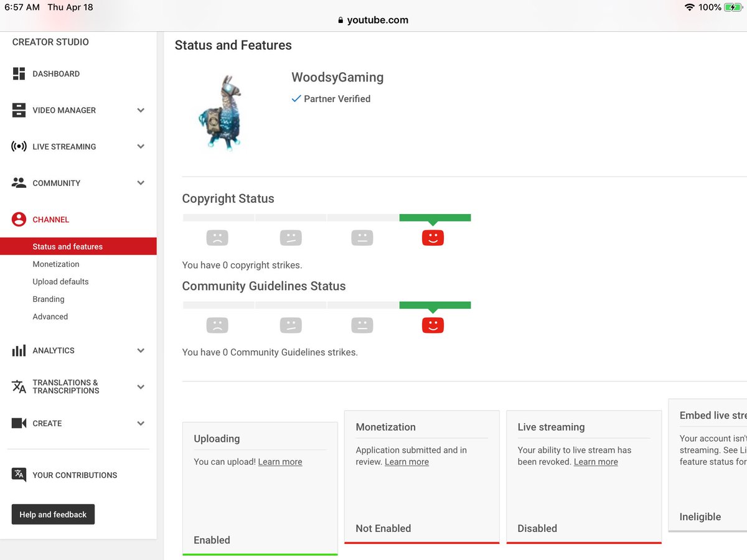Expand the Live Streaming section chevron
The height and width of the screenshot is (560, 747).
tap(141, 147)
